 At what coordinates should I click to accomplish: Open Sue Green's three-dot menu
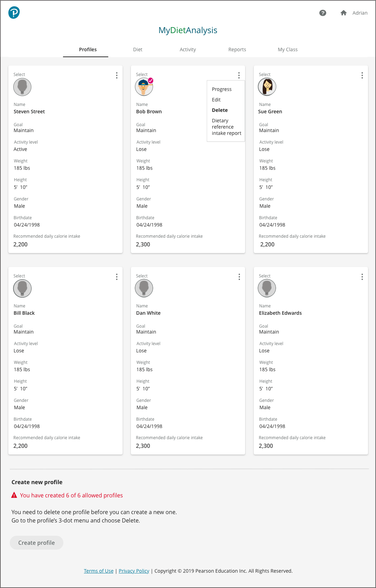point(362,75)
